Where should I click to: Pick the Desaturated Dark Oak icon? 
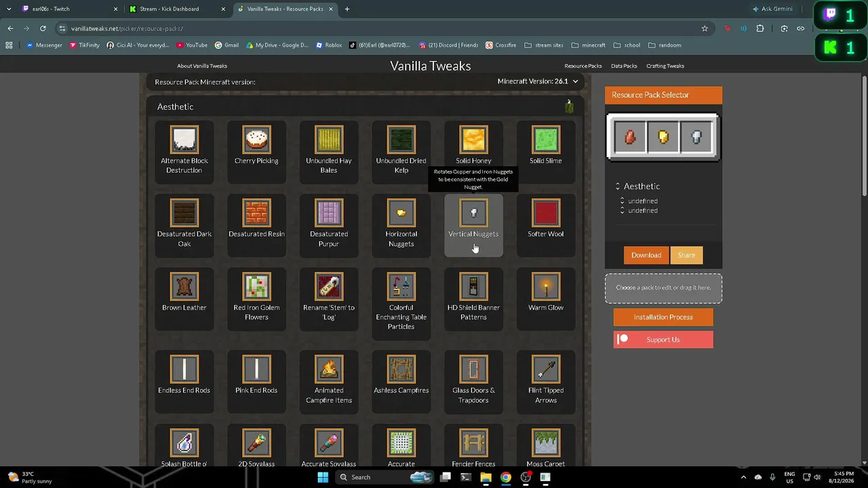tap(184, 213)
